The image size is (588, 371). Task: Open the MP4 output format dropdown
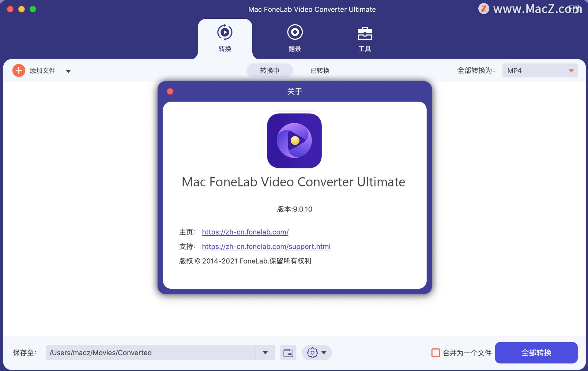pos(540,71)
